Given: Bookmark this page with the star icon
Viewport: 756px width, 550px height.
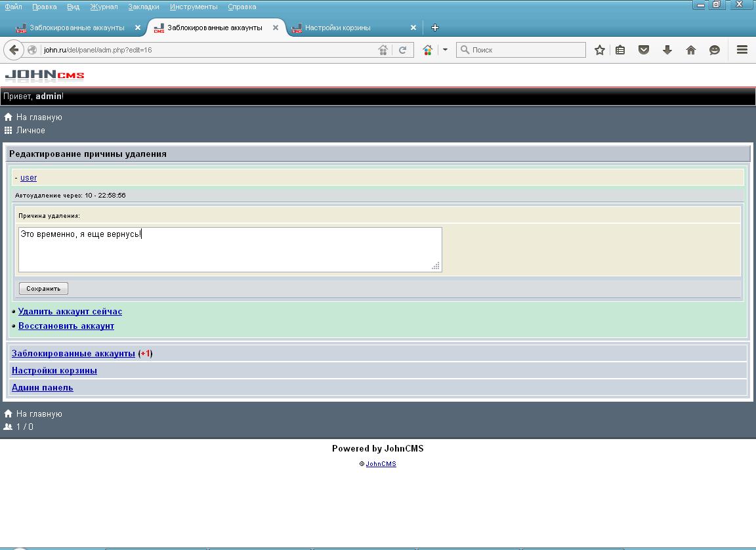Looking at the screenshot, I should (x=599, y=50).
